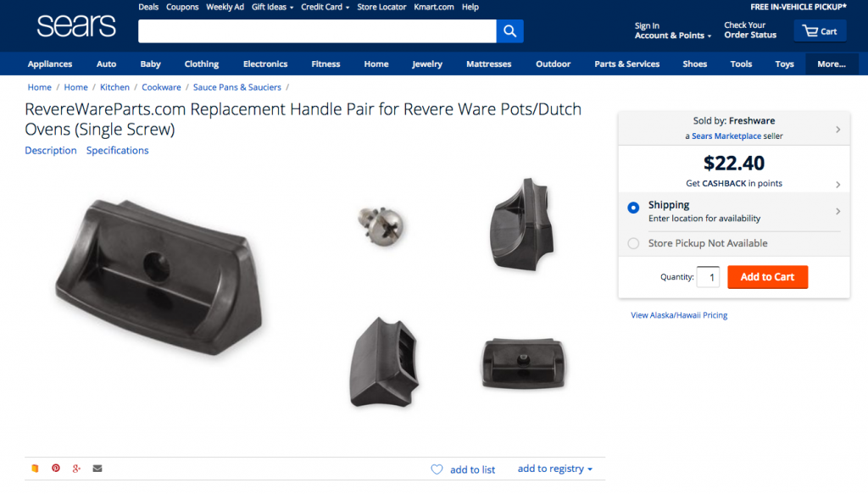Open the add to registry dropdown
Screen dimensions: 868x494
coord(554,469)
